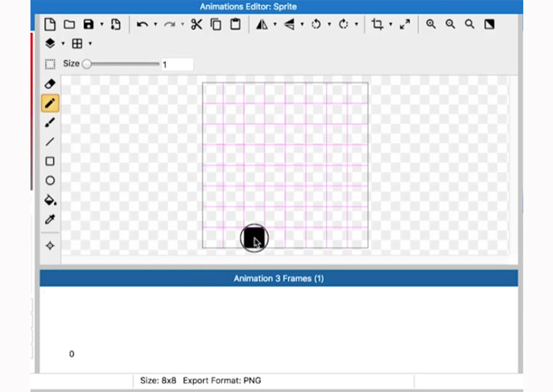Click the reload file icon
This screenshot has width=553, height=392.
(x=115, y=25)
